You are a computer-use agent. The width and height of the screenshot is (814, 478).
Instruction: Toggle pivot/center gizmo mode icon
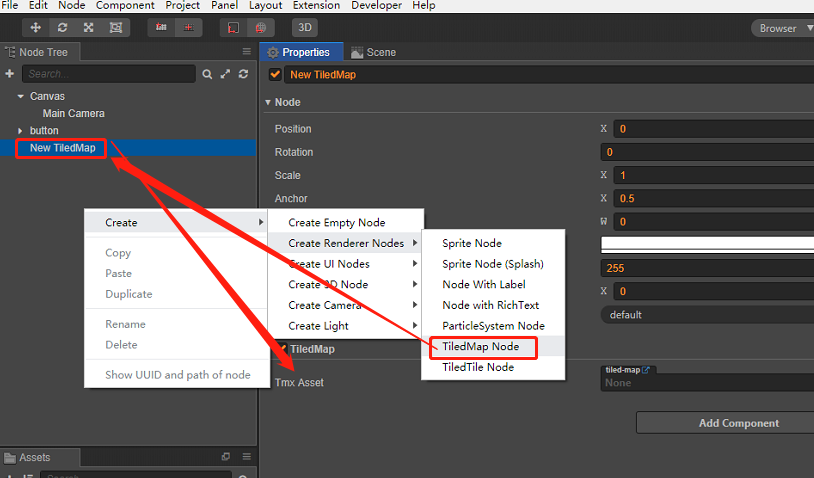pyautogui.click(x=161, y=28)
